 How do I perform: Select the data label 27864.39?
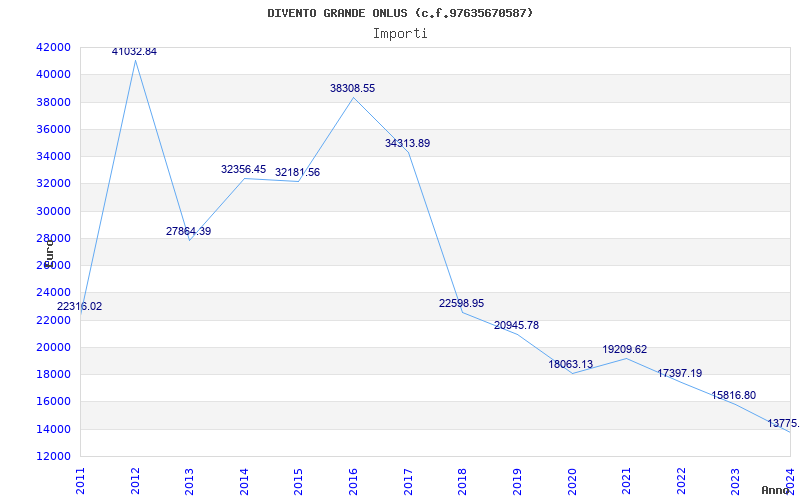tap(188, 231)
